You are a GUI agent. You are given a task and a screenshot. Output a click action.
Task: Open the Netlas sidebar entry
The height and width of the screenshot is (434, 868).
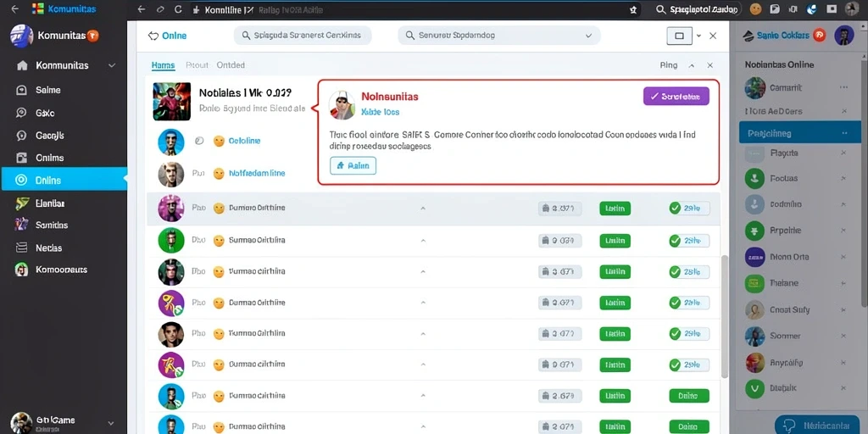click(48, 248)
